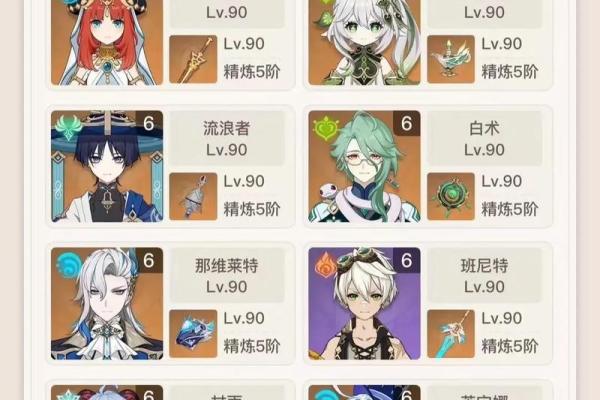Screen dimensions: 600x400
Task: Click the 班尼特 Lv.90 name label
Action: [484, 276]
